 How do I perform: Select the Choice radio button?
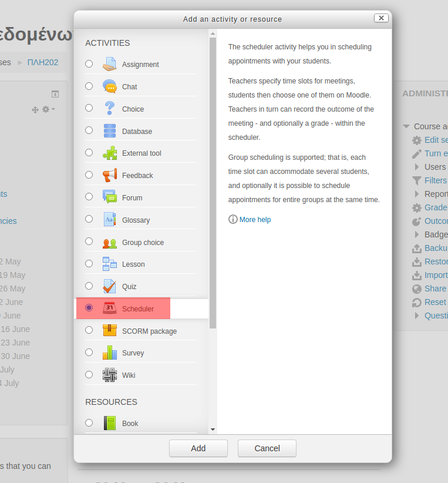(x=89, y=108)
